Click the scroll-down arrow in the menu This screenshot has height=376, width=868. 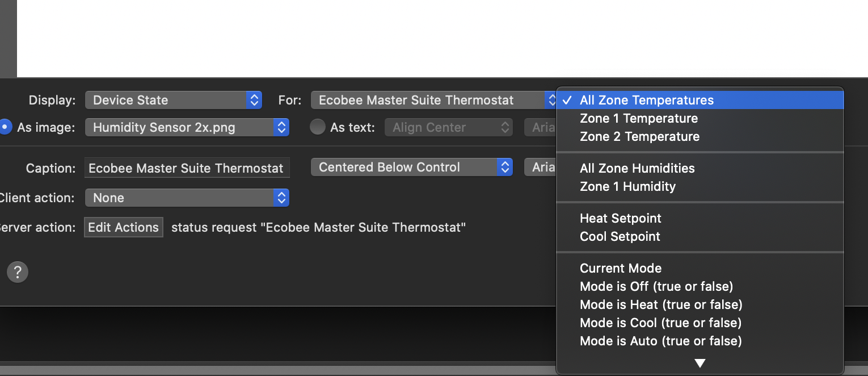[700, 363]
